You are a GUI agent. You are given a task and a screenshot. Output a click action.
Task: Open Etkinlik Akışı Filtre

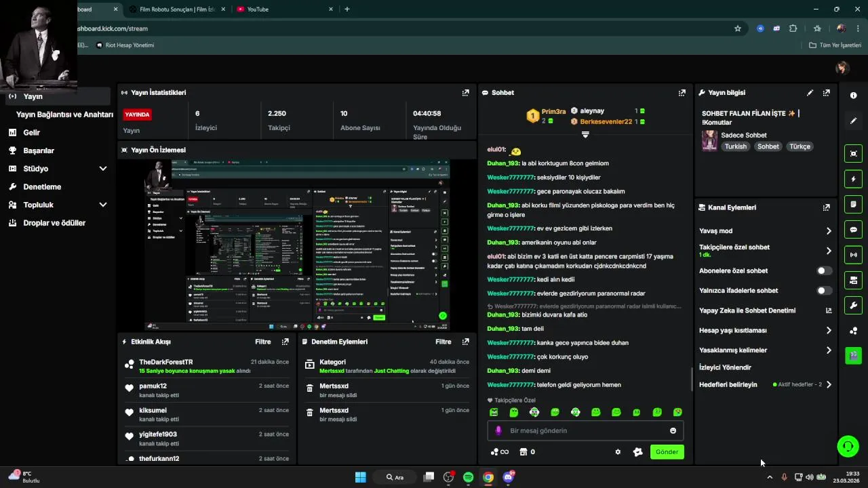[x=262, y=342]
